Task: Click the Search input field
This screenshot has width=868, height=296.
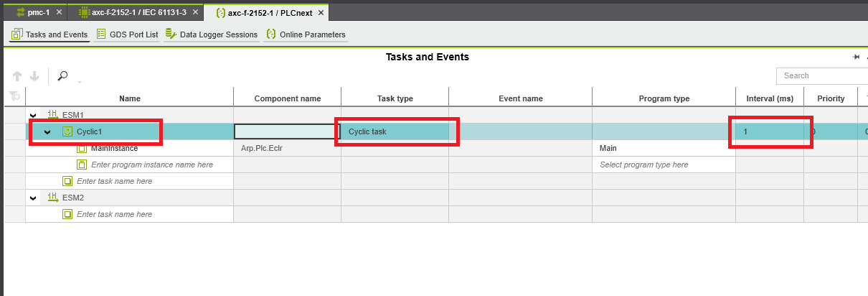Action: (x=821, y=75)
